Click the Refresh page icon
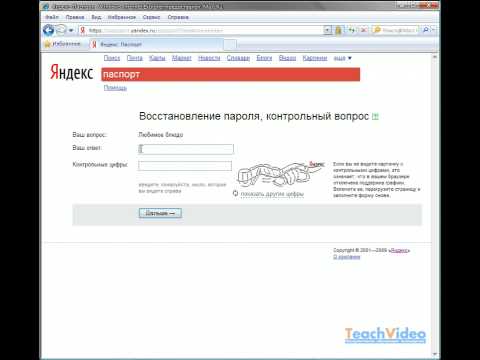The width and height of the screenshot is (480, 360). click(x=352, y=30)
